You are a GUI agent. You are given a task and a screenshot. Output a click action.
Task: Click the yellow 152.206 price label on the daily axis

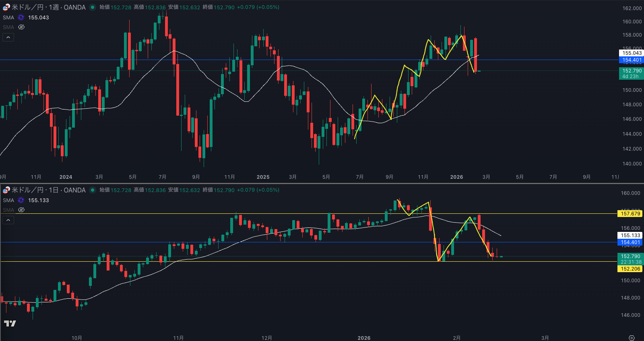[x=630, y=269]
